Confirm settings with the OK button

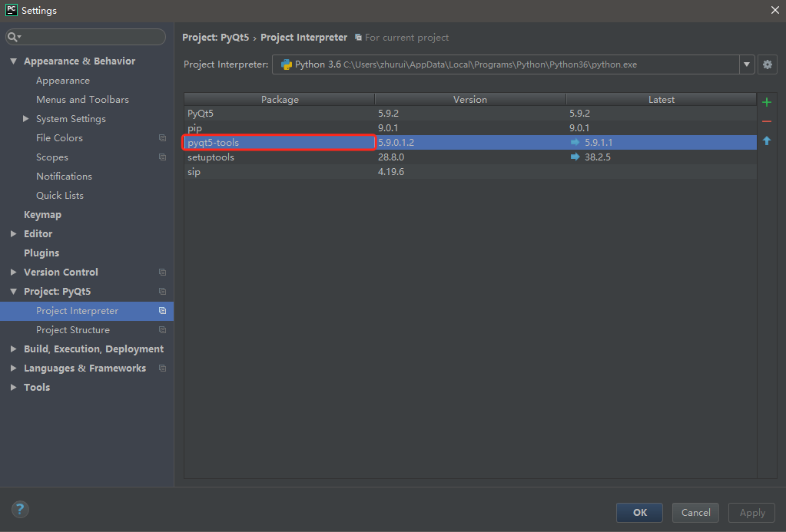638,512
